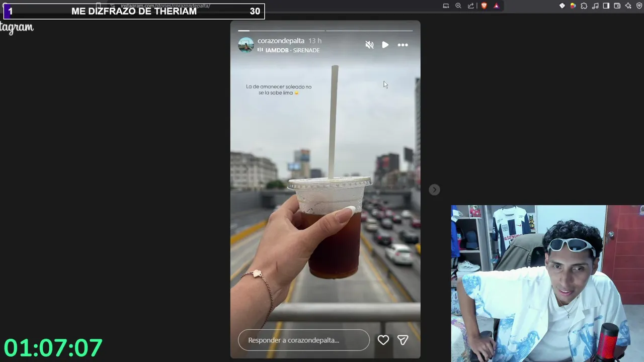Jump to the second story progress segment
This screenshot has height=362, width=644.
(x=369, y=31)
